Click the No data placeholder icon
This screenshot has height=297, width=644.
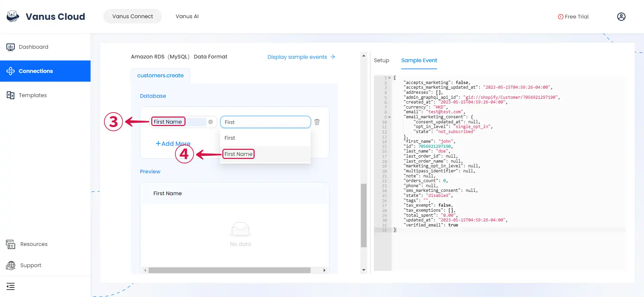pos(240,229)
